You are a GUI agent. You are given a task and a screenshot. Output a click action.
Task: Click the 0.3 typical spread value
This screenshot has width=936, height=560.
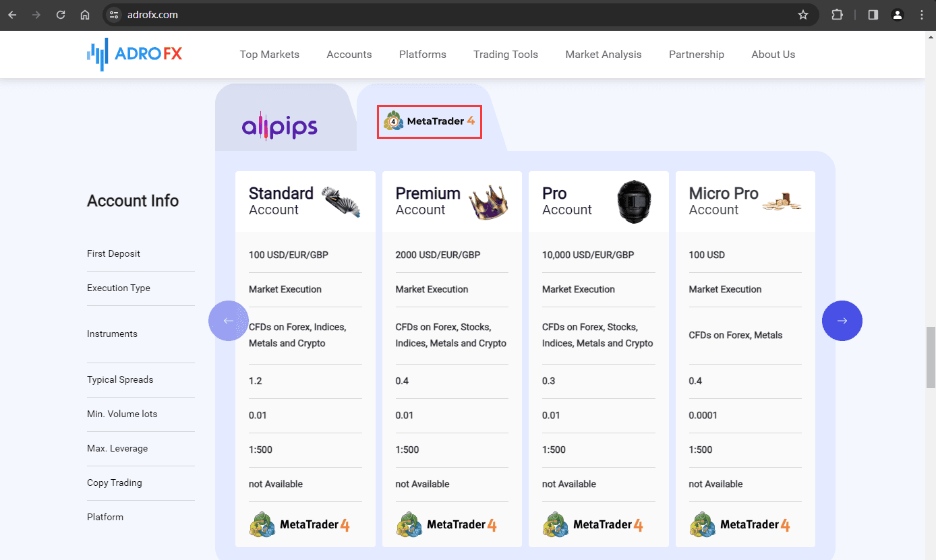coord(549,381)
